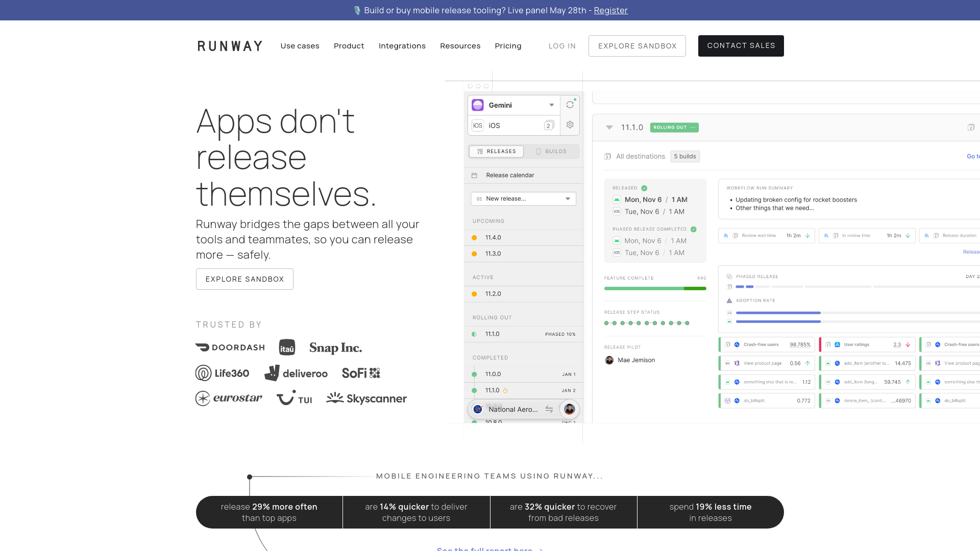Click the 5 builds badge

[685, 157]
